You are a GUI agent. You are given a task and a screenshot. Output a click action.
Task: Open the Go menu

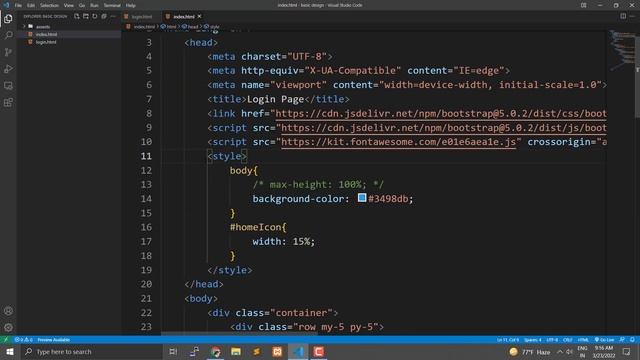tap(82, 5)
